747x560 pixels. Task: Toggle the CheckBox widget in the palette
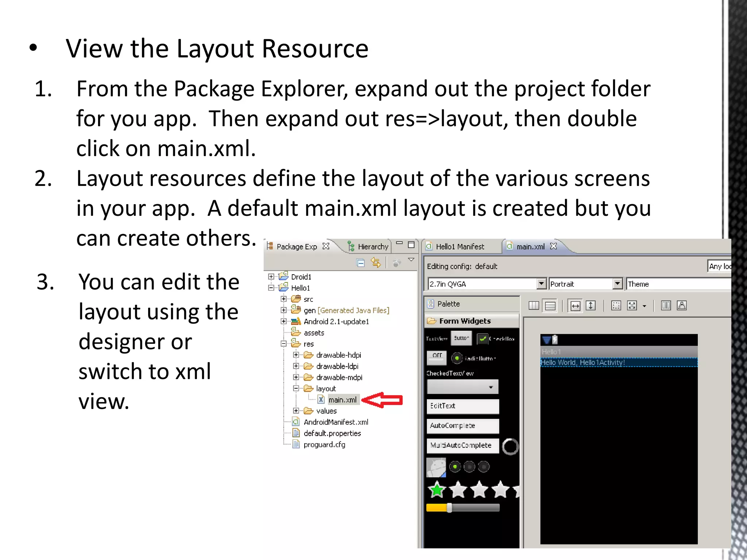483,339
